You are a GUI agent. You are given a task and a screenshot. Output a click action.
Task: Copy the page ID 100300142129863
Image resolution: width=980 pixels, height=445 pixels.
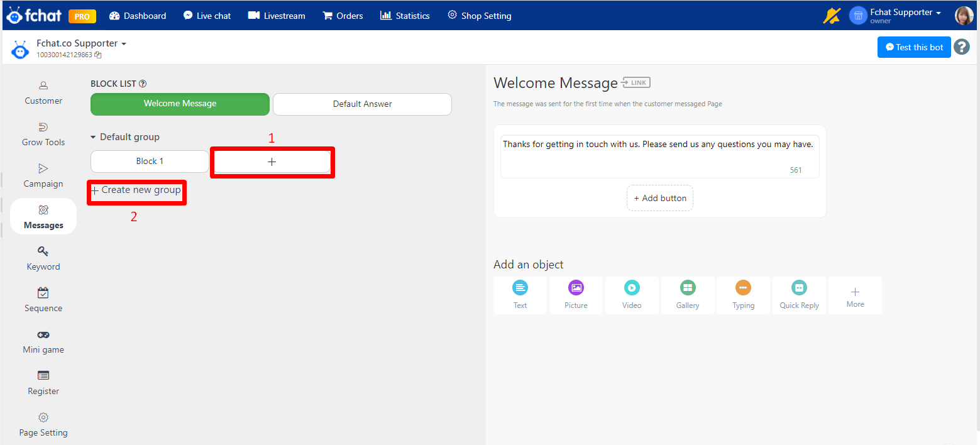point(98,55)
